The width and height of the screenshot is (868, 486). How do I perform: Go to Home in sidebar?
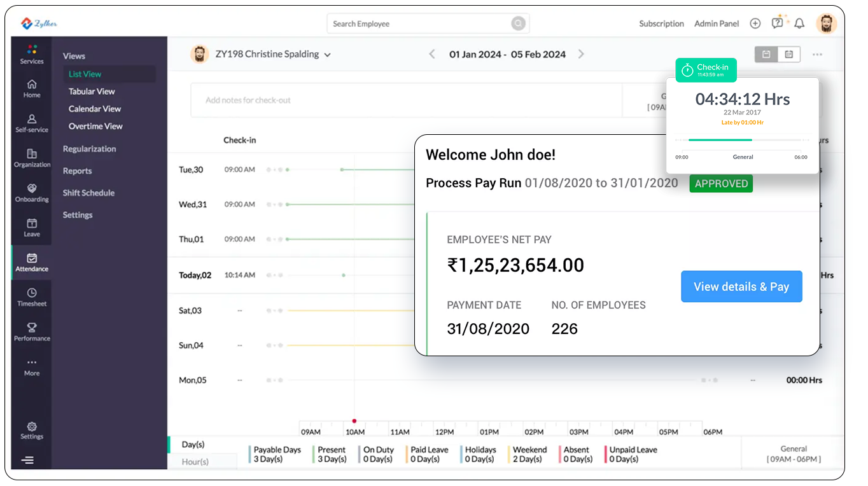32,88
